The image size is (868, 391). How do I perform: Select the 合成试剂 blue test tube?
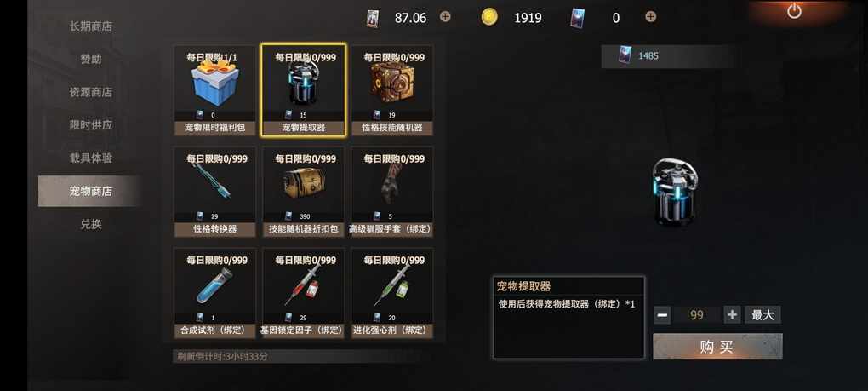coord(214,293)
